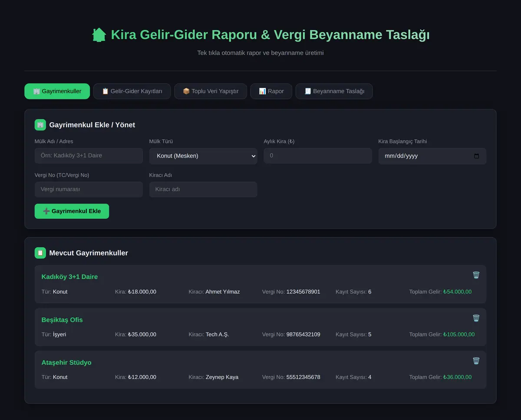521x420 pixels.
Task: Click the Vergi No input field
Action: coord(89,190)
